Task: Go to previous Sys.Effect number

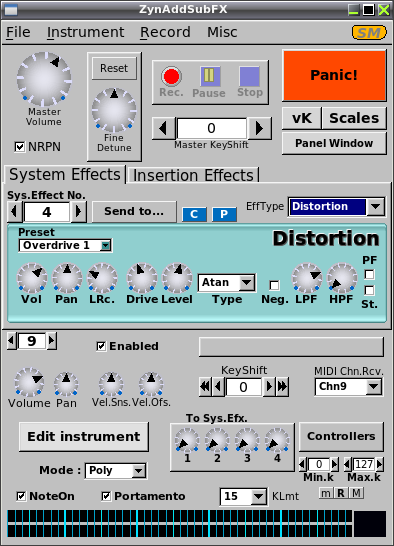Action: pyautogui.click(x=14, y=211)
